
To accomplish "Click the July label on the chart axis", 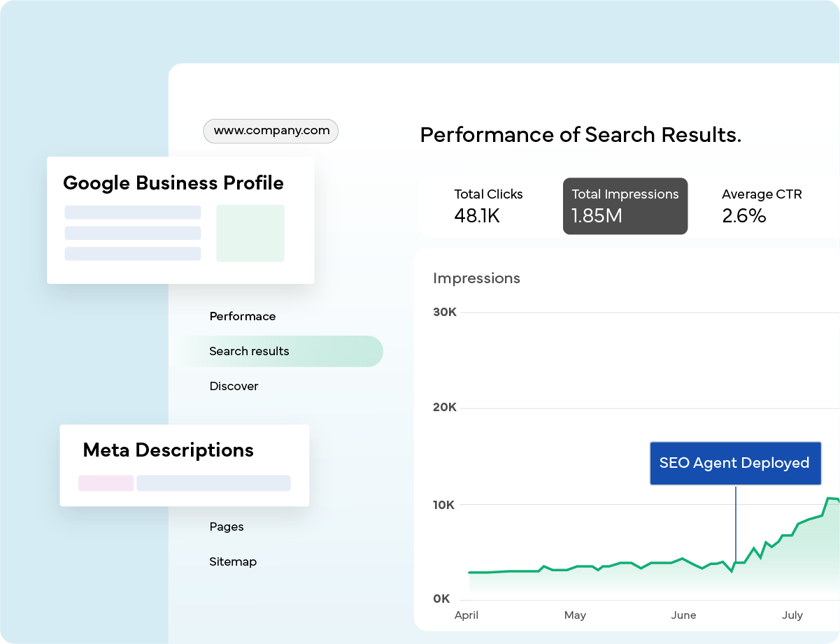I will 792,615.
